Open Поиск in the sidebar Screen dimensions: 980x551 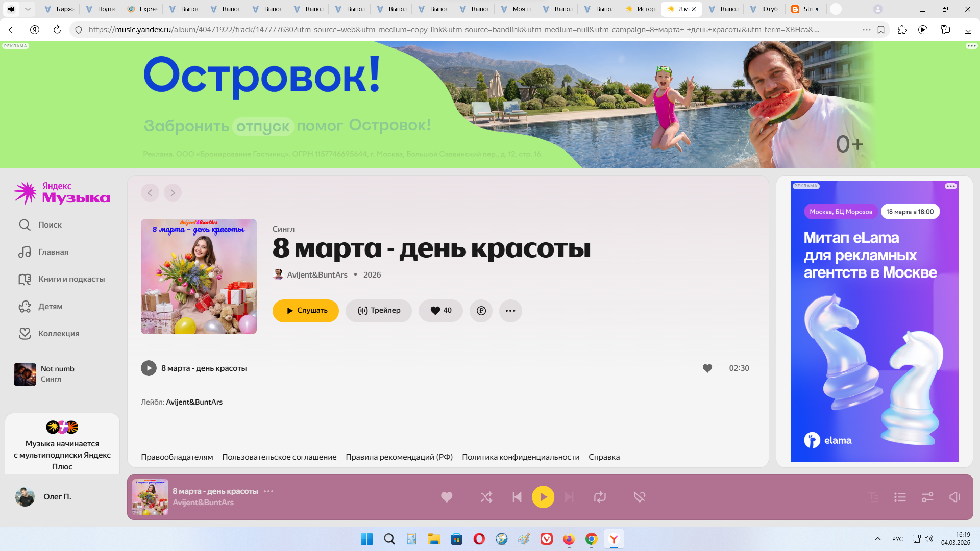click(x=50, y=225)
